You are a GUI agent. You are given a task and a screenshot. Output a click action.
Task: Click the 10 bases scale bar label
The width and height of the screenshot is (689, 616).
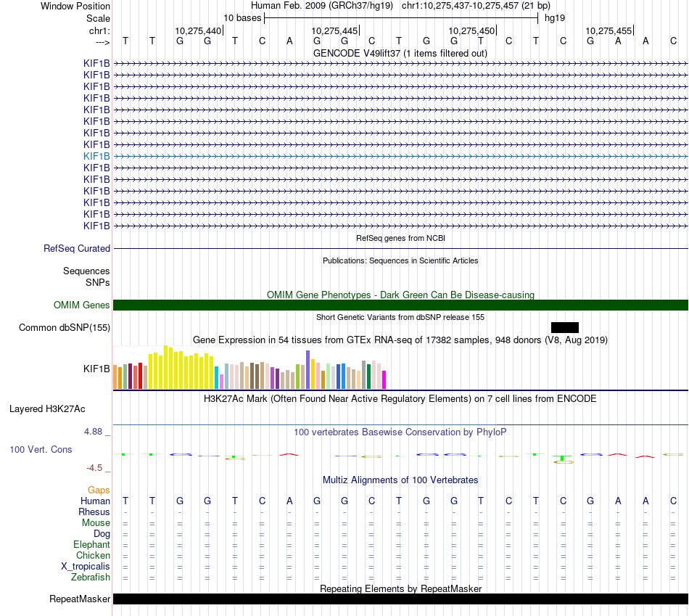point(242,18)
